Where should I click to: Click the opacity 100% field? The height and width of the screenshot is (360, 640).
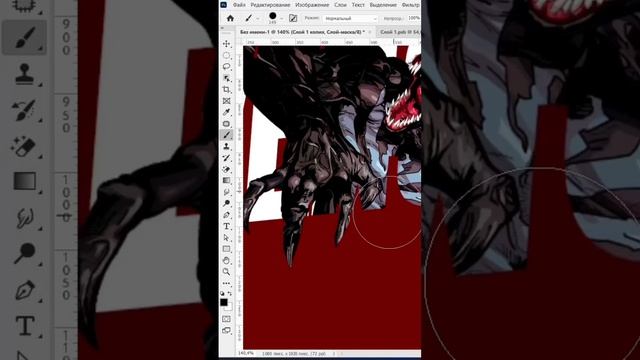(x=414, y=18)
